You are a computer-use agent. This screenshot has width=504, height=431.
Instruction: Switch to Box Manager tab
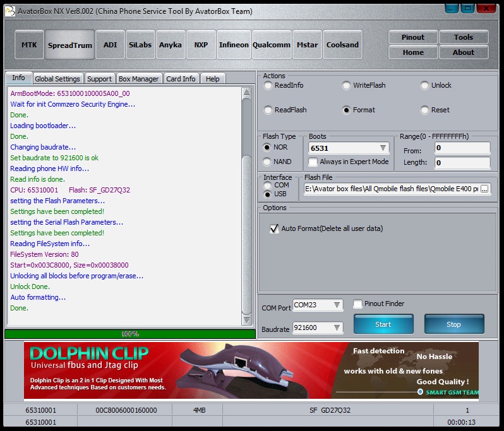pyautogui.click(x=139, y=79)
